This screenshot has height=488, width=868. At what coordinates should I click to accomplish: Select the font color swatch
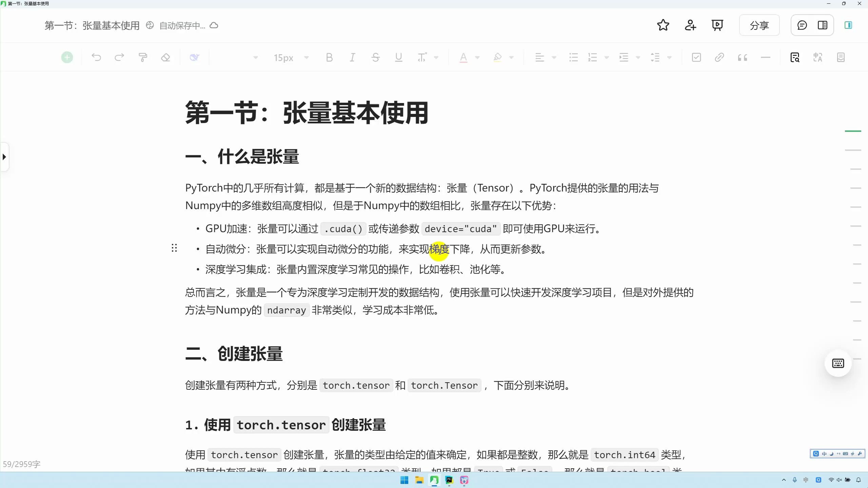pos(463,57)
